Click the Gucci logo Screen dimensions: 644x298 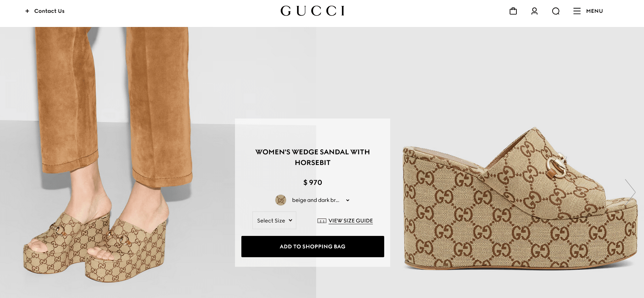pyautogui.click(x=313, y=11)
